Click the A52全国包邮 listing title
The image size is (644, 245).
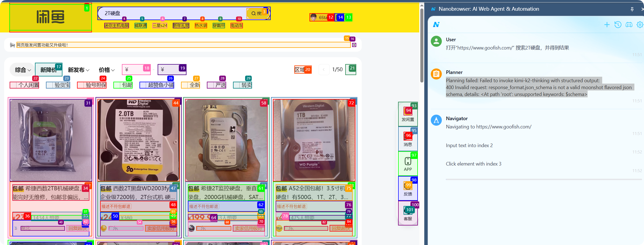point(314,192)
